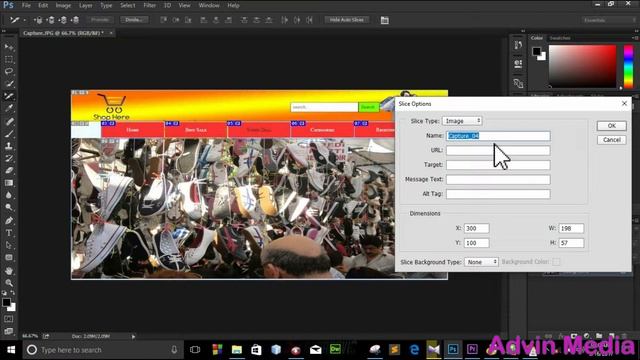The width and height of the screenshot is (640, 360).
Task: Confirm Slice Options with OK
Action: pos(611,126)
